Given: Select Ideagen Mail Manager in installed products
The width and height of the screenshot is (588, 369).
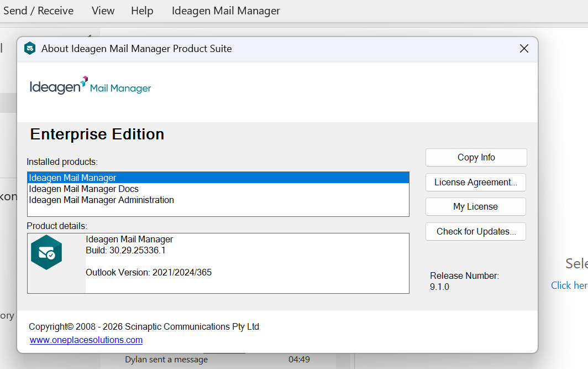Looking at the screenshot, I should (x=218, y=178).
